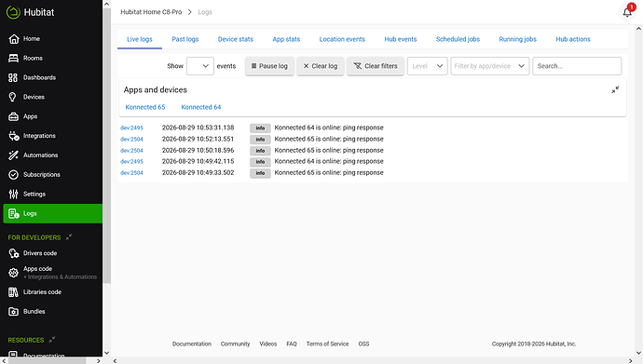643x364 pixels.
Task: Click the sidebar vertical scrollbar thumb
Action: click(x=106, y=145)
